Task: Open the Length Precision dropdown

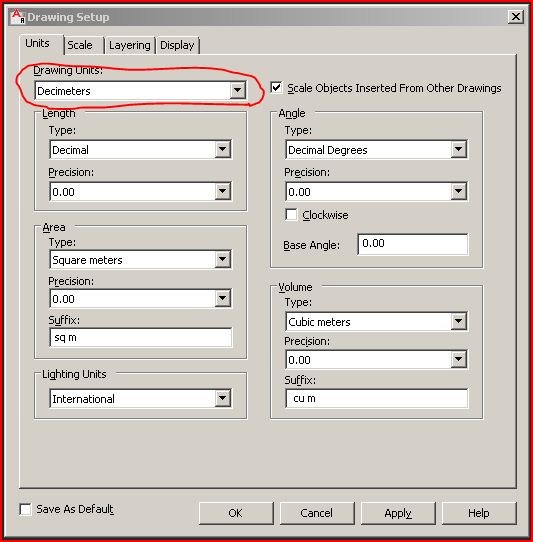Action: (141, 191)
